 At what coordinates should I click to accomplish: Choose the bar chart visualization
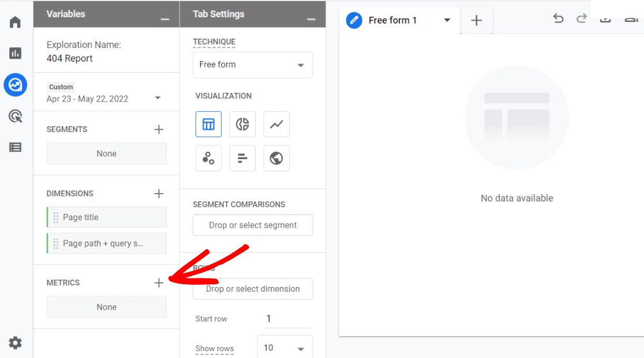(x=242, y=158)
